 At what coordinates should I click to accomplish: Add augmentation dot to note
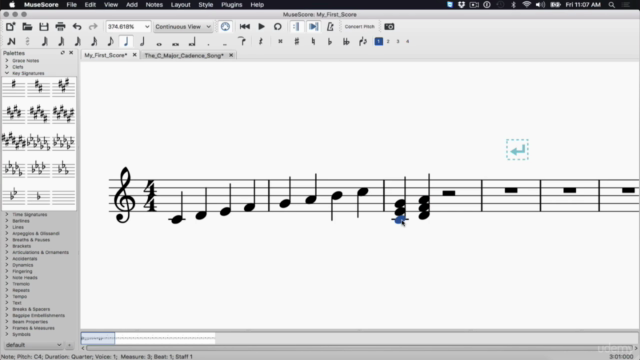[209, 43]
